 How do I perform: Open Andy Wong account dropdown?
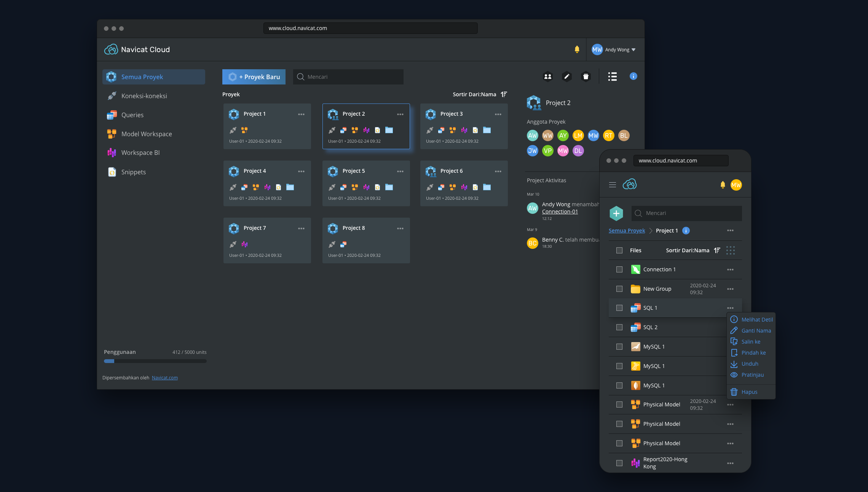click(x=614, y=49)
